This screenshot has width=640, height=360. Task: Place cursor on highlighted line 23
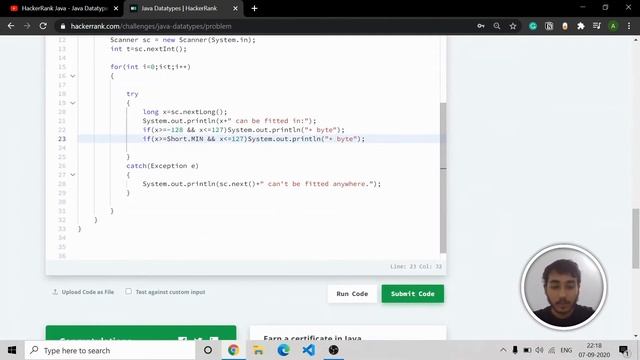(259, 139)
